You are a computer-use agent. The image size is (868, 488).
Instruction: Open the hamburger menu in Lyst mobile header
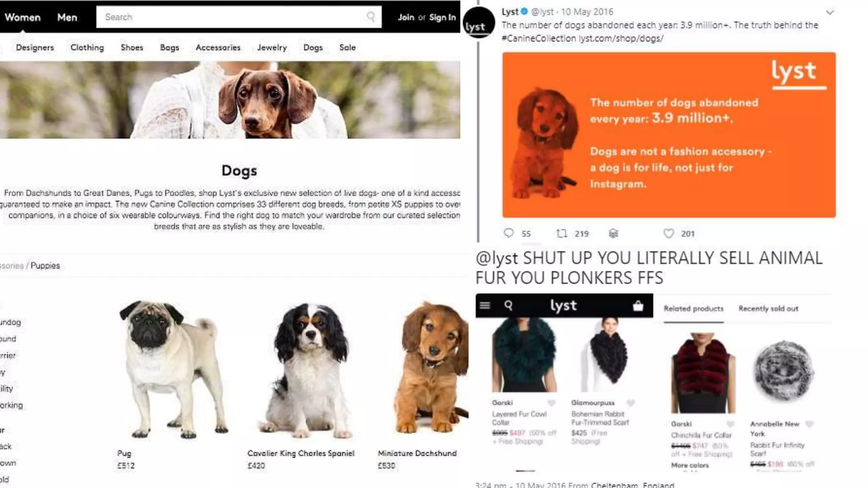485,305
